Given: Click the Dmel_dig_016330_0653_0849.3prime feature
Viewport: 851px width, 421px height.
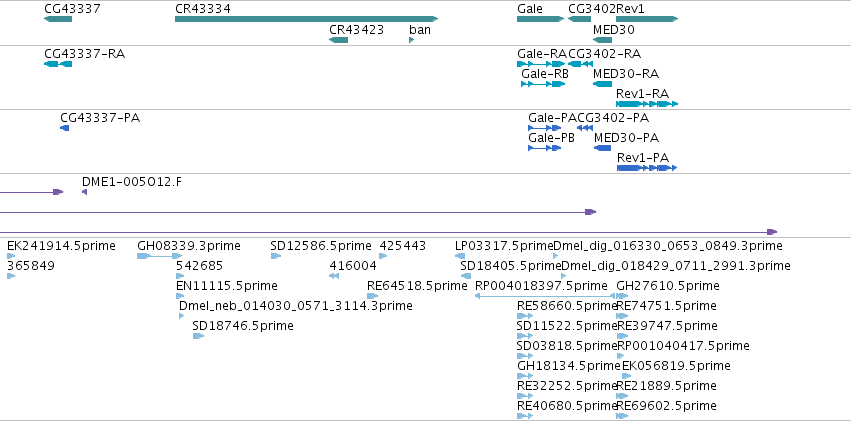Looking at the screenshot, I should tap(555, 256).
